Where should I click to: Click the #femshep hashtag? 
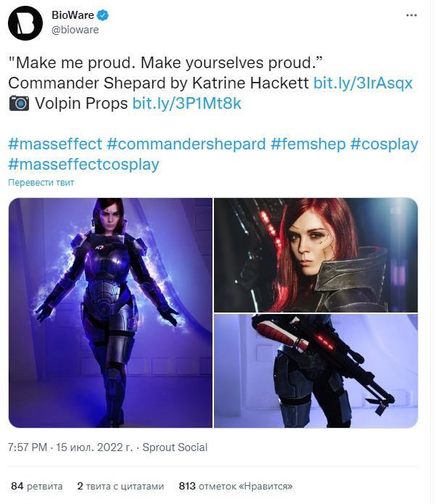307,144
